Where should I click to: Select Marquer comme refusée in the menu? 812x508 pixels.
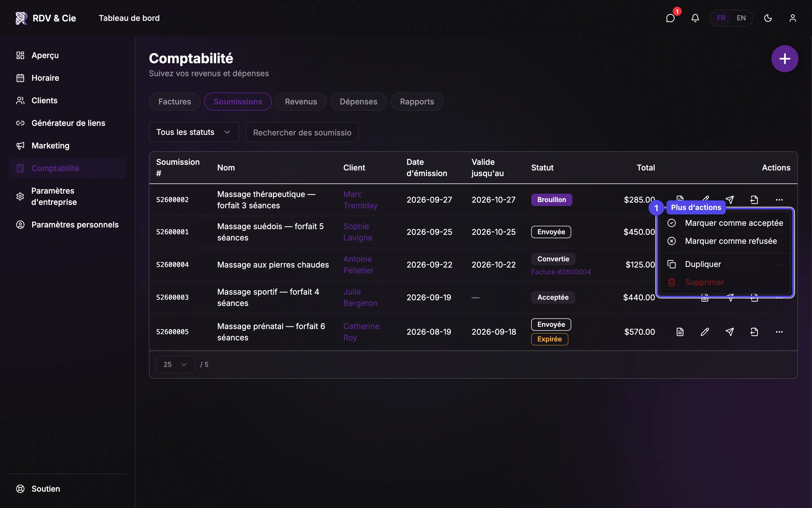(725, 241)
